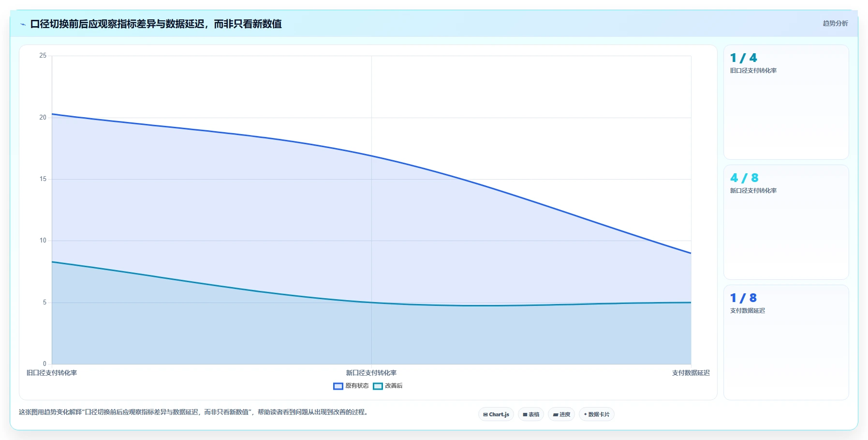Click the y-axis value 10

(x=43, y=241)
